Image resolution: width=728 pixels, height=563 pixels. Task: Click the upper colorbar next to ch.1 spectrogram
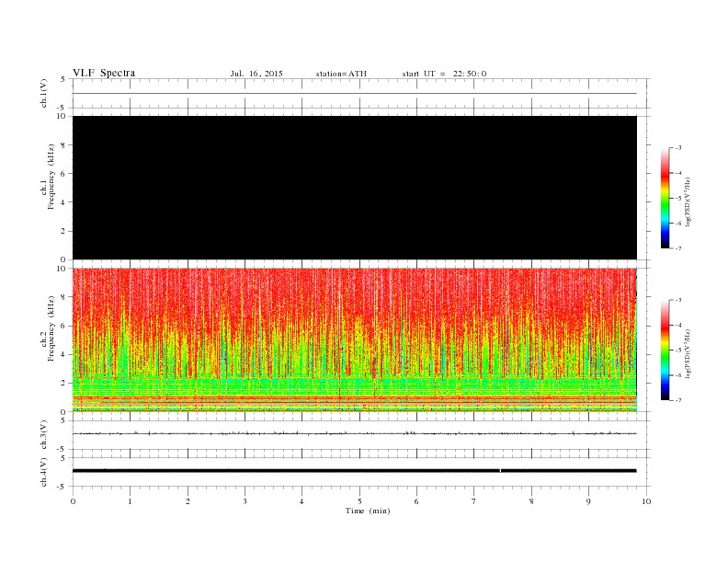click(x=665, y=198)
